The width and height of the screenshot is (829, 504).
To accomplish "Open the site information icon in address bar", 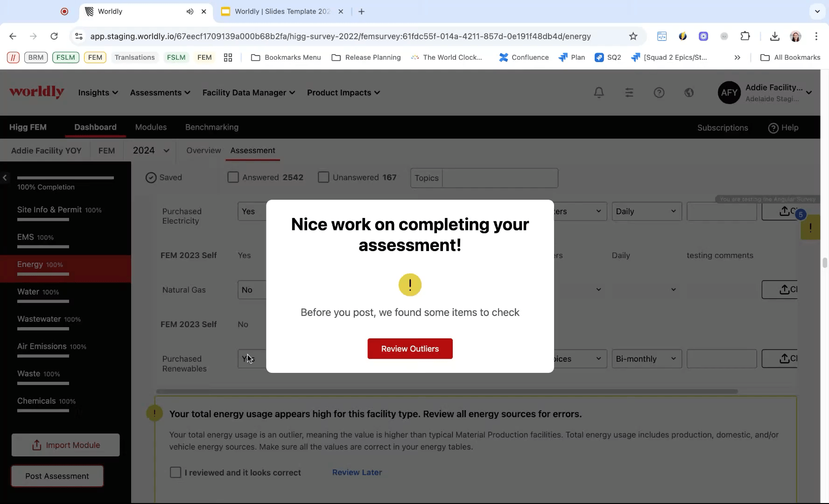I will pos(79,36).
